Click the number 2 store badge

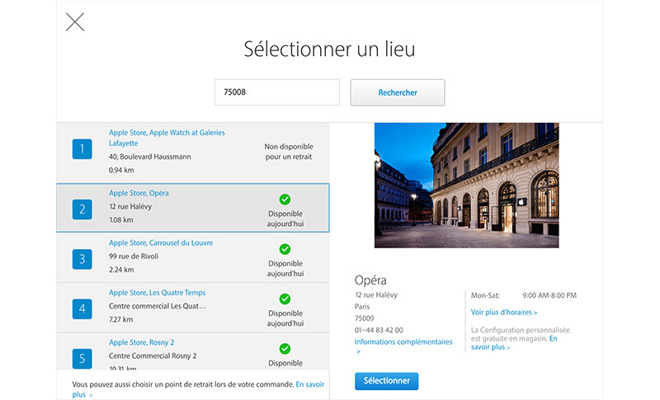point(82,209)
